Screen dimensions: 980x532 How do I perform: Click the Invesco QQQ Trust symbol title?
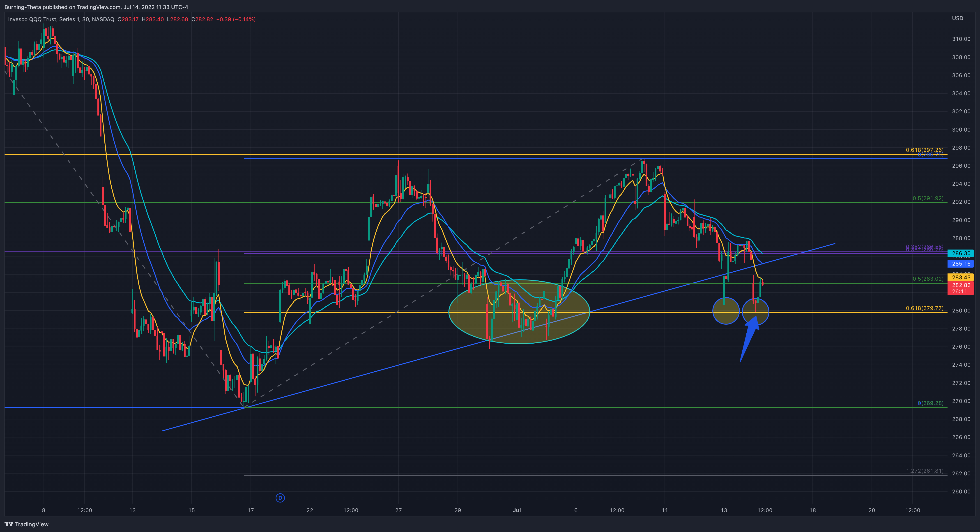[61, 19]
